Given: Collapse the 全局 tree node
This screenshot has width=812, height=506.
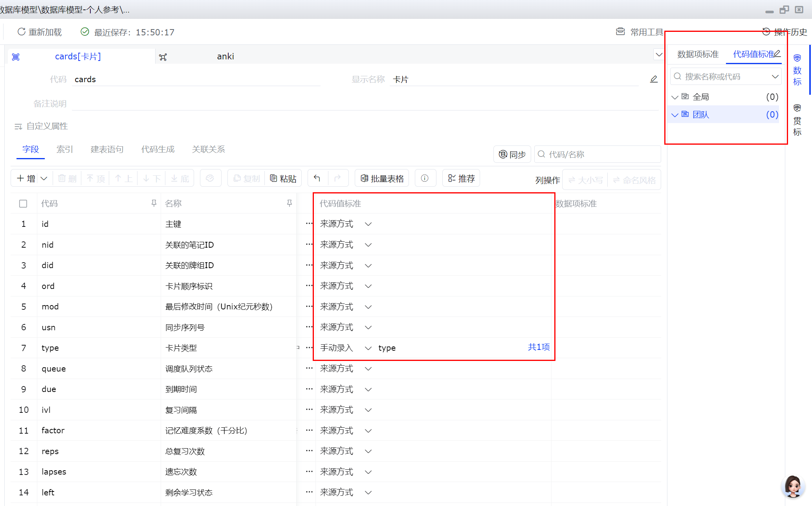Looking at the screenshot, I should pos(675,97).
